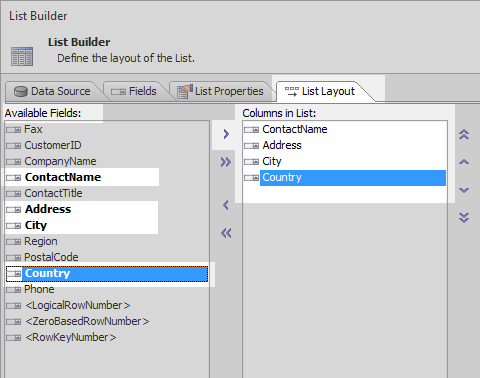480x378 pixels.
Task: Select CompanyName in Available Fields
Action: [60, 161]
